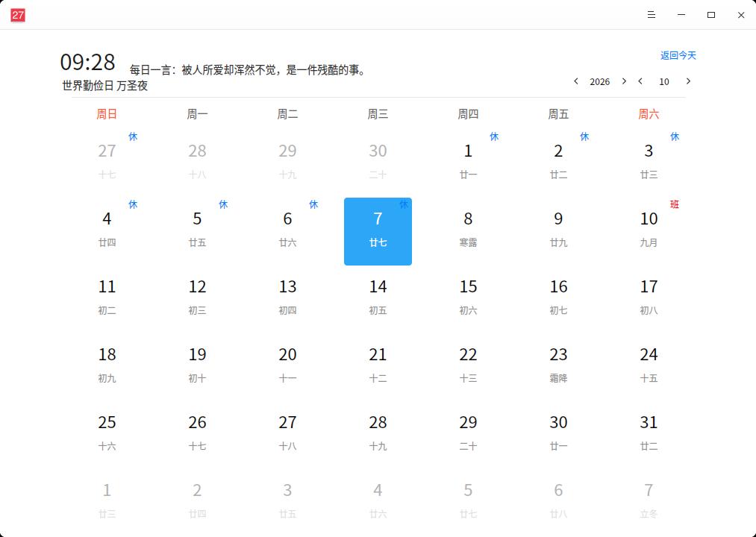This screenshot has width=756, height=537.
Task: Select October 6 with lunar 廿六
Action: (x=287, y=231)
